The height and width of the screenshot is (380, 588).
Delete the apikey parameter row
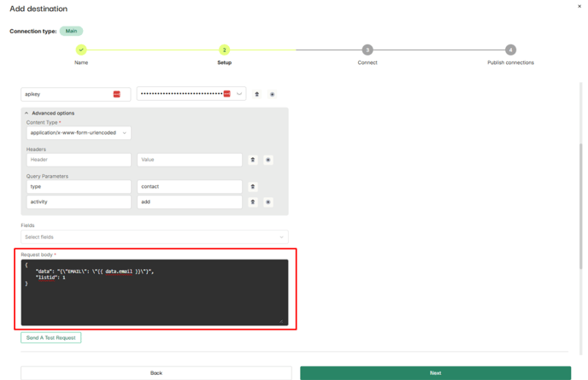pos(257,95)
